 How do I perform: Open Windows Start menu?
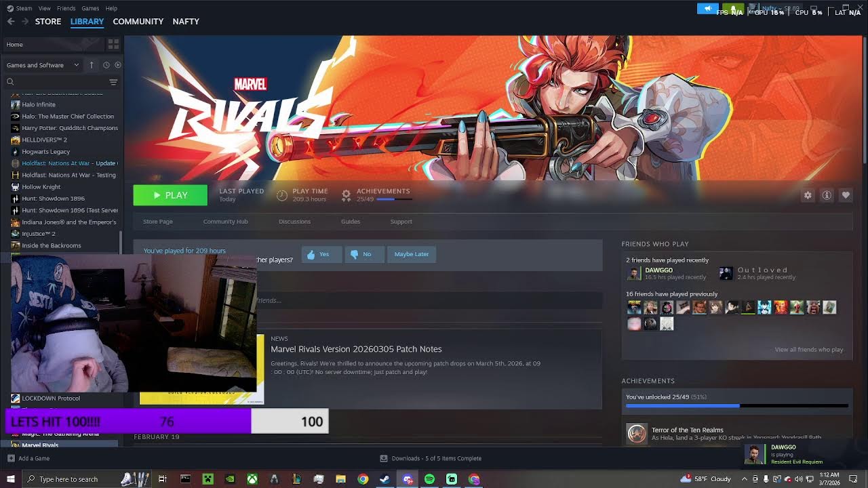[10, 479]
